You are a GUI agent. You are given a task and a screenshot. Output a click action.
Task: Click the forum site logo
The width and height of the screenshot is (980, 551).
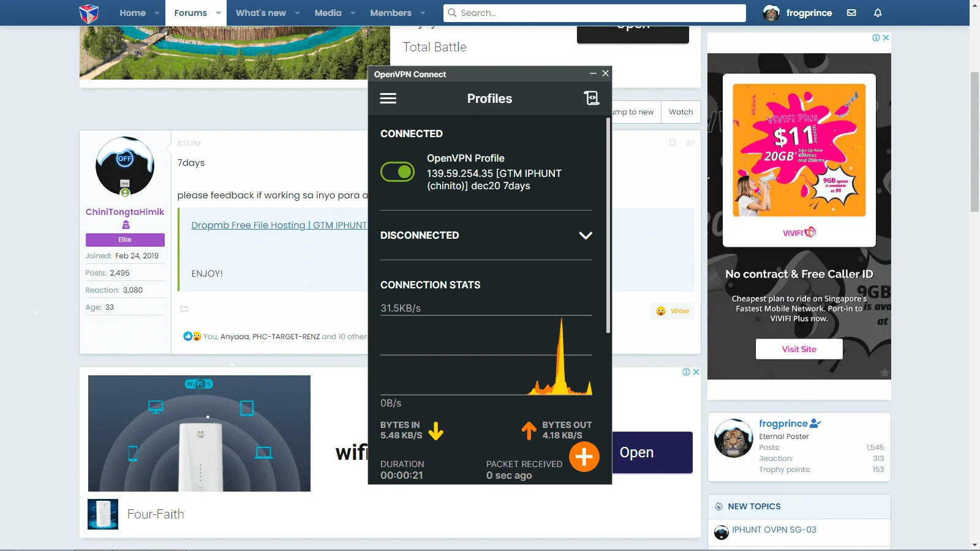coord(89,13)
